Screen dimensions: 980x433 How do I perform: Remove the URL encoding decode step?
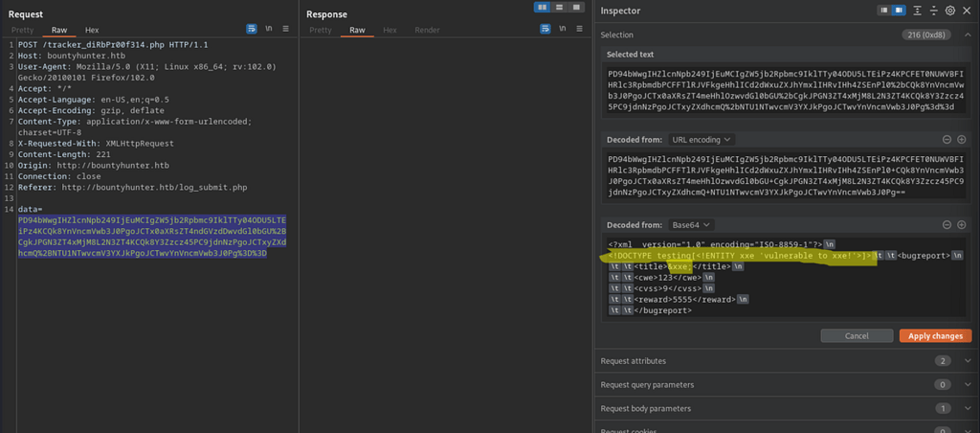point(947,139)
